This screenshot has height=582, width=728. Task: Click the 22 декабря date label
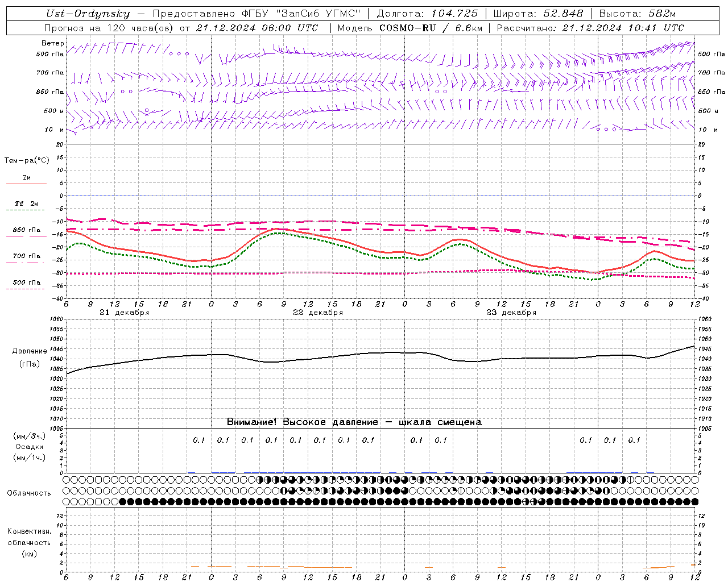click(x=318, y=313)
